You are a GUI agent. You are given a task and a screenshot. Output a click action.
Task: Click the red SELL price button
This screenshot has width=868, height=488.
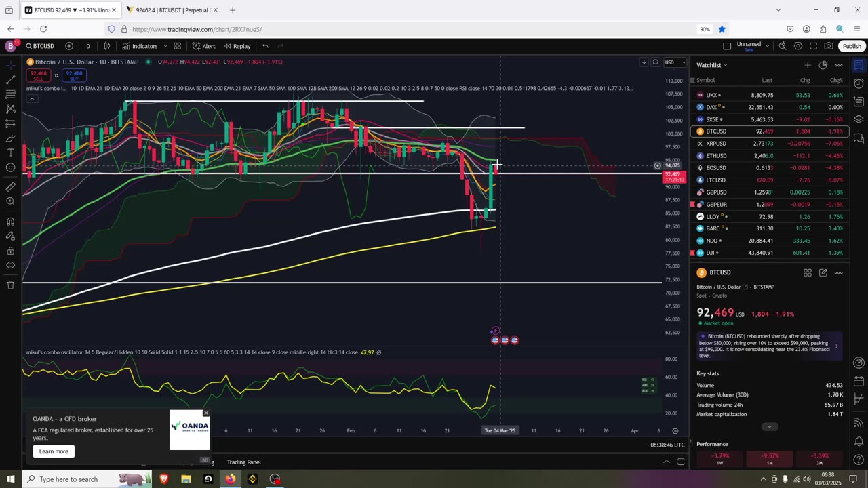pyautogui.click(x=38, y=75)
